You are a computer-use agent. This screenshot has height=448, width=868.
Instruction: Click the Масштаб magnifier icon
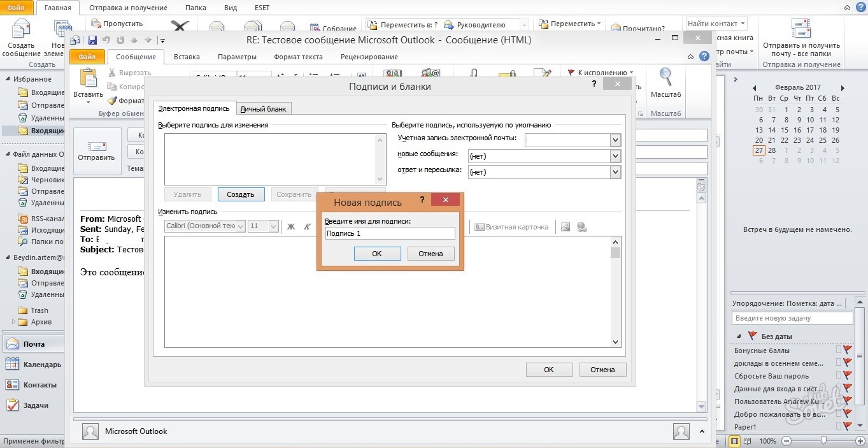pos(665,78)
